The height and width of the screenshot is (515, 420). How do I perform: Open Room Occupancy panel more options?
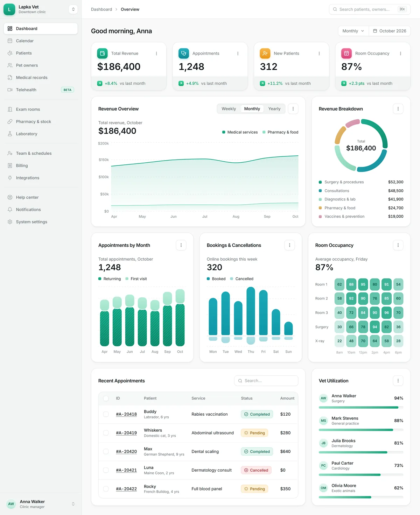pyautogui.click(x=398, y=245)
